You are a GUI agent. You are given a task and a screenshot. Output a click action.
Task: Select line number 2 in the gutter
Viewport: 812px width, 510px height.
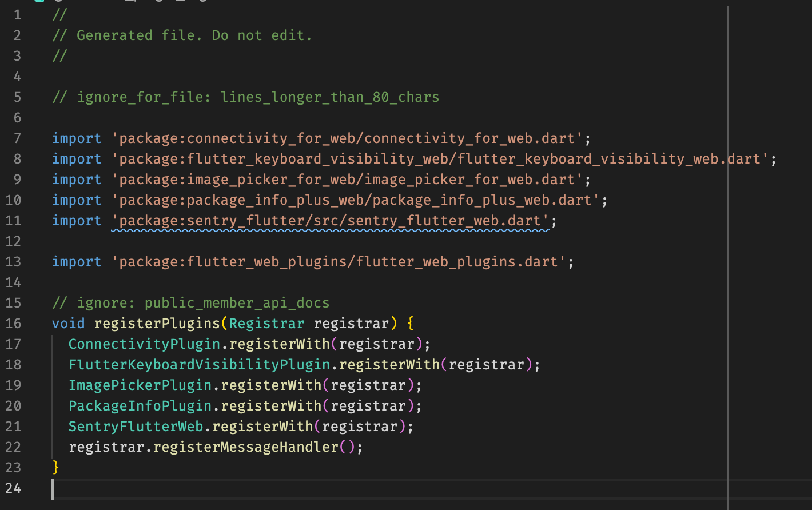(17, 35)
